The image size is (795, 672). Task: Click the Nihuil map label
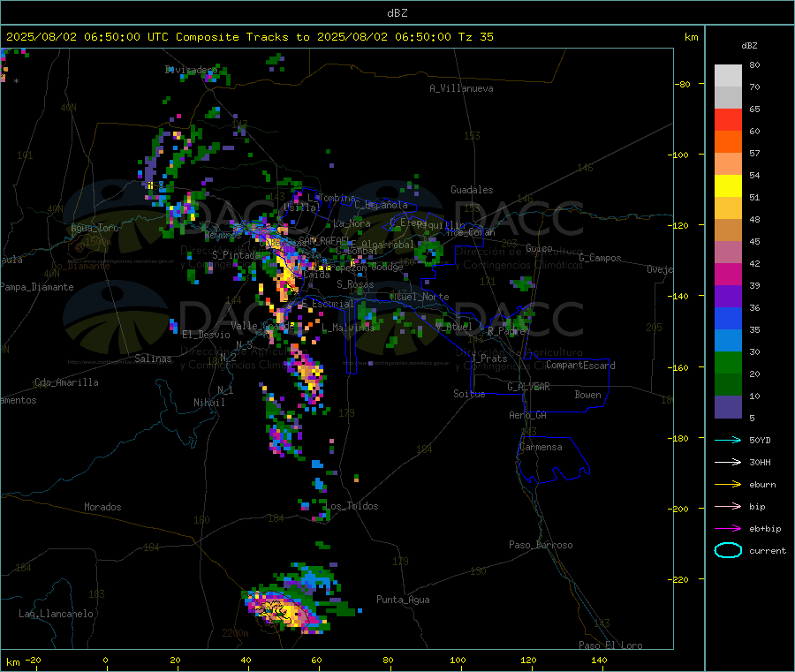point(209,403)
